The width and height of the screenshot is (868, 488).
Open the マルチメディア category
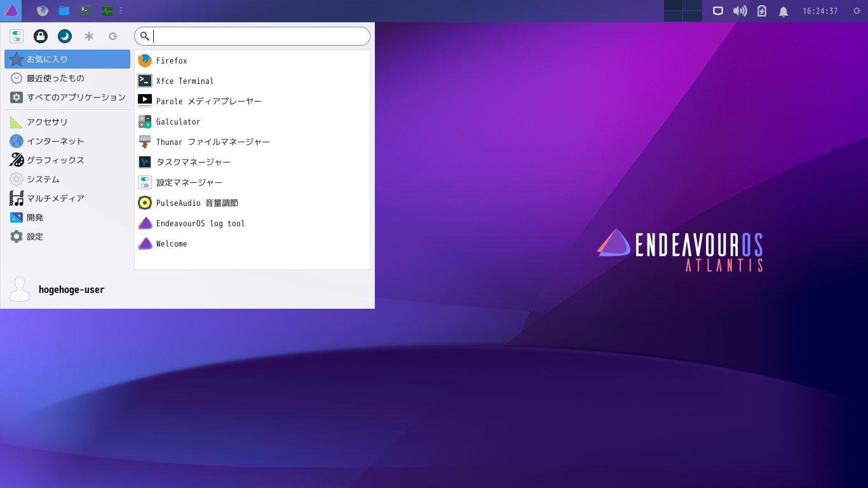67,198
